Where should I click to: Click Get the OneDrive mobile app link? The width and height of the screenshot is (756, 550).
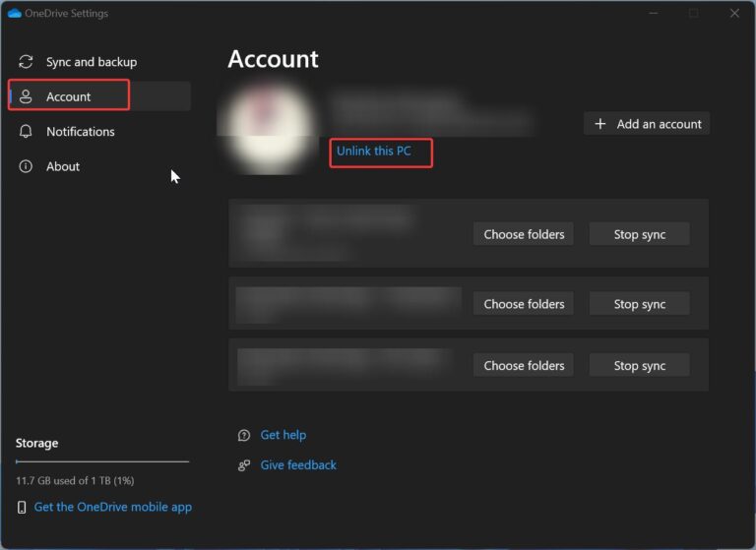113,507
